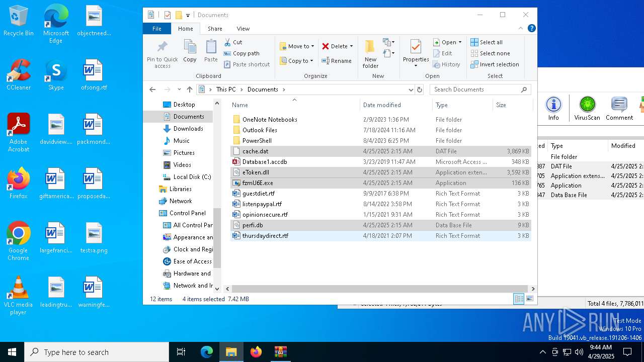The image size is (644, 362).
Task: Click the Info icon in WinRAR window
Action: click(x=553, y=109)
